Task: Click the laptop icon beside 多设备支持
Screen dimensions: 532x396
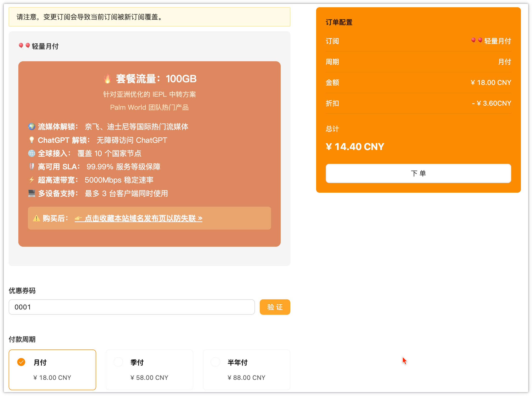Action: coord(32,193)
